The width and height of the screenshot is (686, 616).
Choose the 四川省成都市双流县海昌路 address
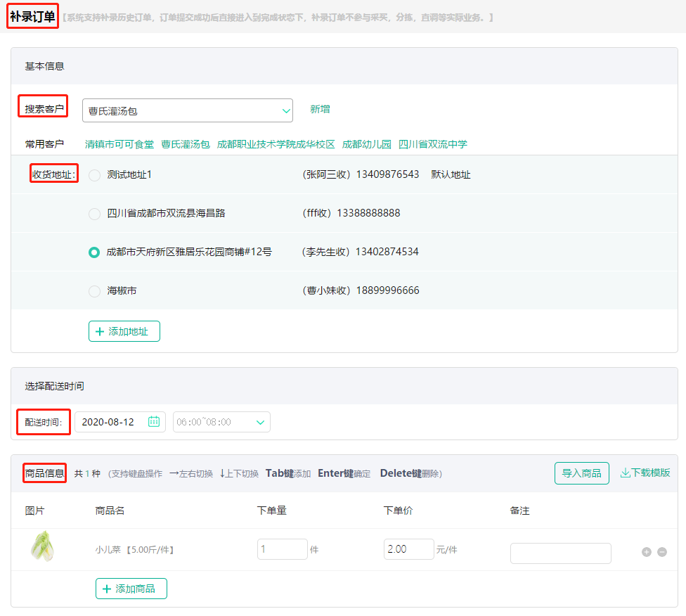pyautogui.click(x=94, y=214)
